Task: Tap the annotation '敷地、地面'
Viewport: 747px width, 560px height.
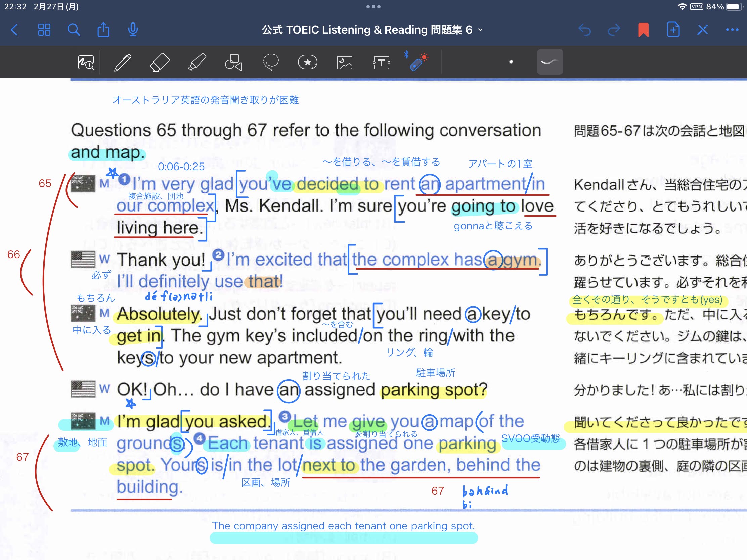Action: [x=82, y=442]
